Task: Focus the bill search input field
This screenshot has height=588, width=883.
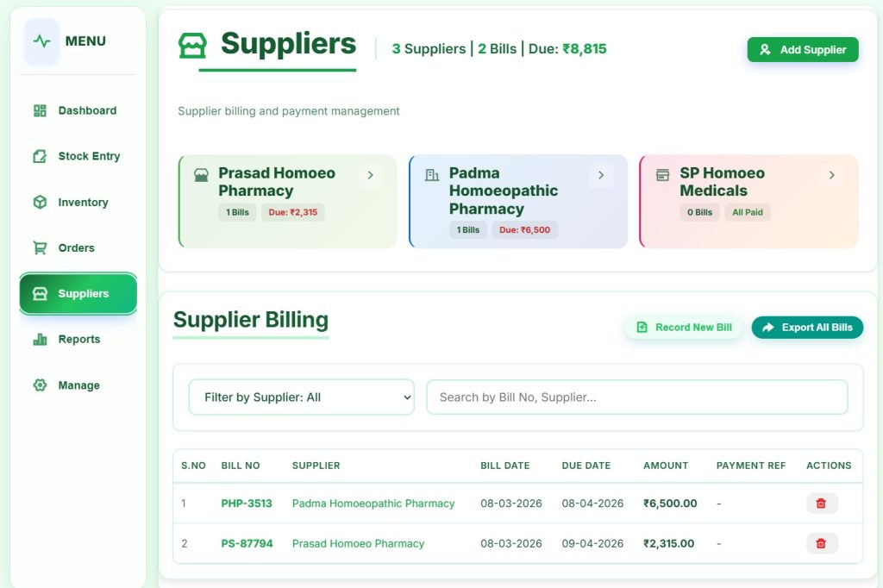Action: click(636, 397)
